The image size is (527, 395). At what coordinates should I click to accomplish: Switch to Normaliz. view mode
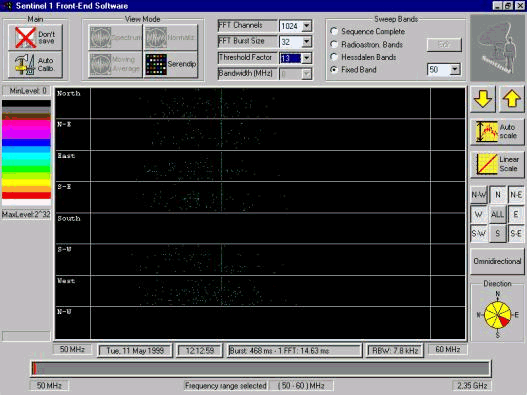[171, 38]
